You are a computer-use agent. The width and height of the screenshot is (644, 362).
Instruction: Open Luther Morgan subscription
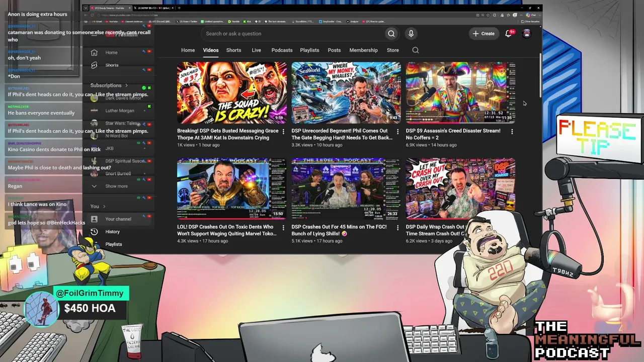click(x=121, y=111)
